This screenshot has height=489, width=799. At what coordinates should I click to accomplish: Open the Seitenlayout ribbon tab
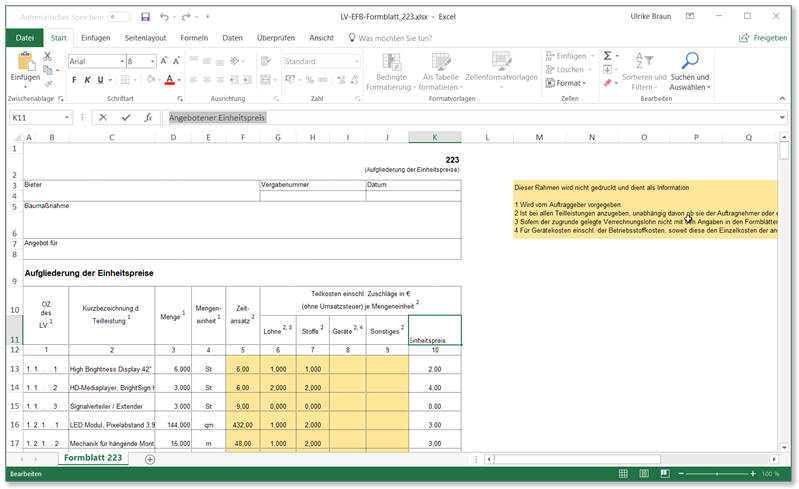[147, 38]
